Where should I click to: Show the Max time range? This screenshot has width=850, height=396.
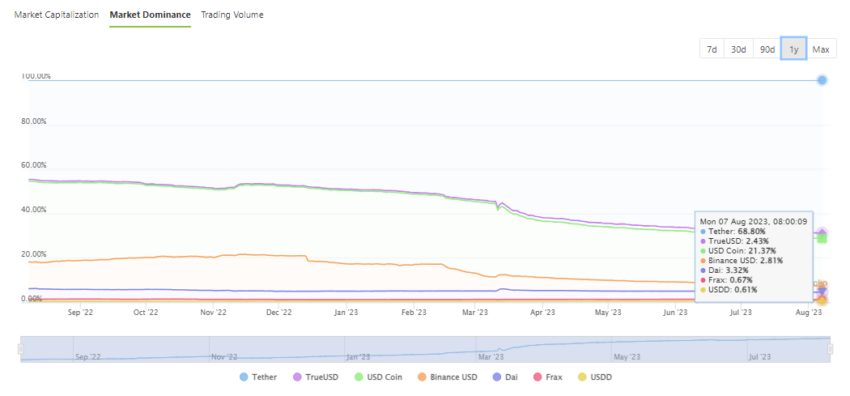821,49
